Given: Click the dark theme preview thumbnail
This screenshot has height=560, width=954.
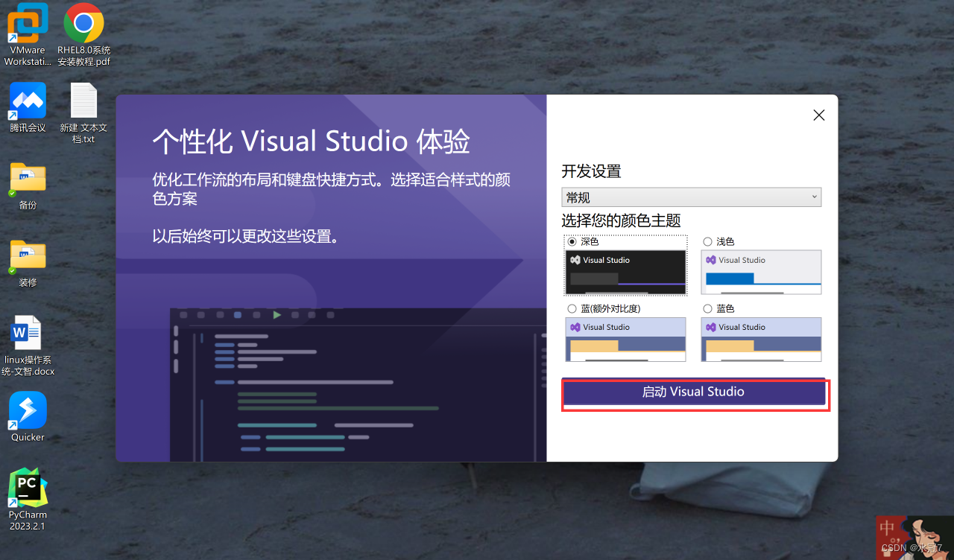Looking at the screenshot, I should click(625, 272).
